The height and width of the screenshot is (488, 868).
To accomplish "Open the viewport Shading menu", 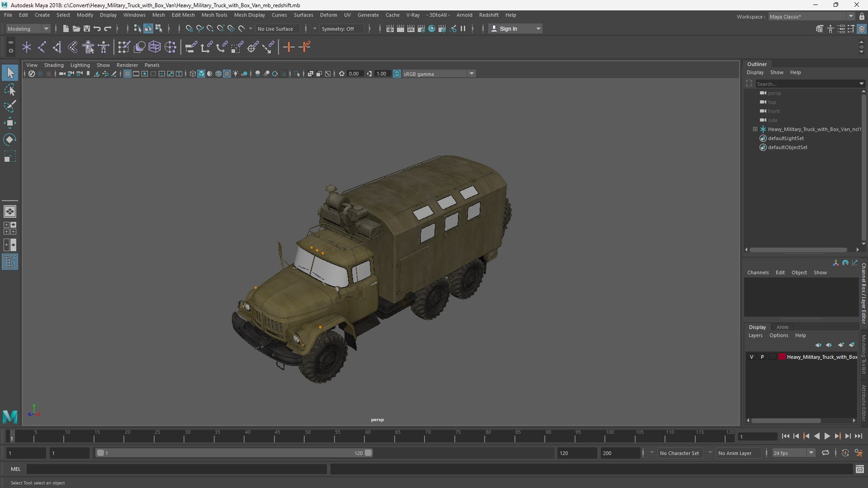I will tap(54, 65).
